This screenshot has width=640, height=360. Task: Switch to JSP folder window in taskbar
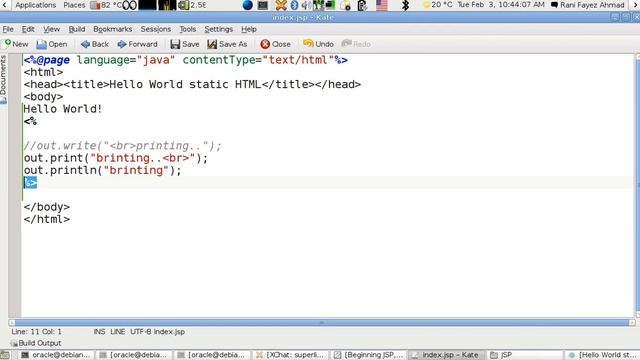click(x=525, y=355)
